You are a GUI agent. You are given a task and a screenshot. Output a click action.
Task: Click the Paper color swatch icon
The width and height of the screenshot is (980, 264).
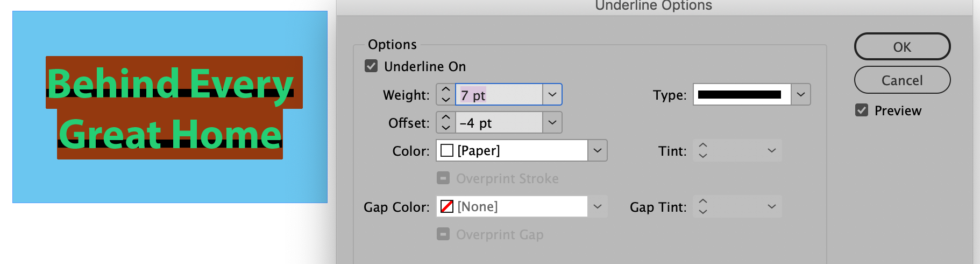(x=447, y=151)
